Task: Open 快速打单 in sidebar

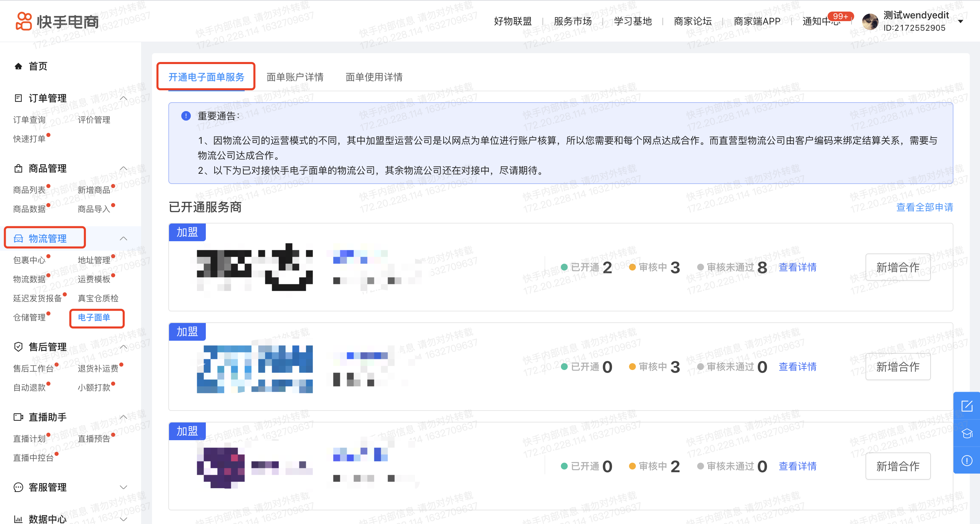Action: click(x=29, y=139)
